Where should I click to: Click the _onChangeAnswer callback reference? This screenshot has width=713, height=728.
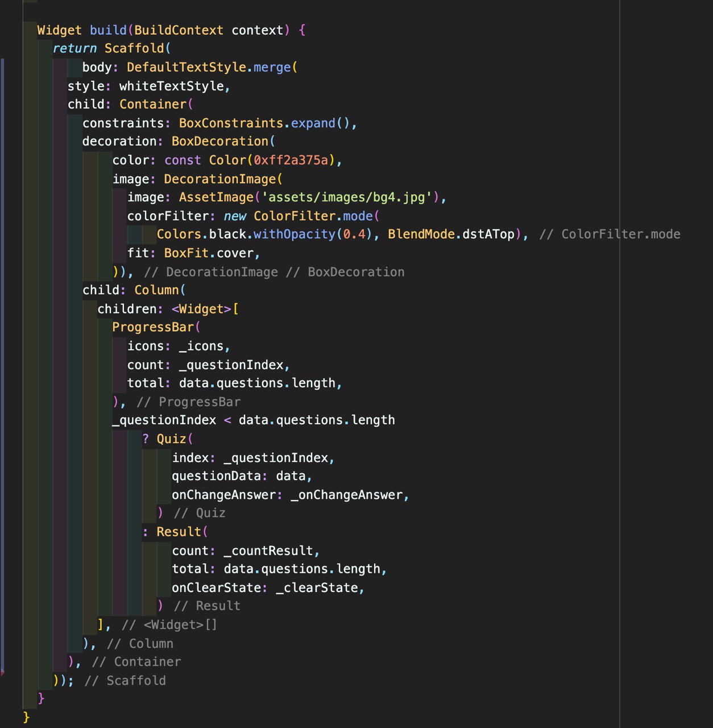pyautogui.click(x=347, y=494)
